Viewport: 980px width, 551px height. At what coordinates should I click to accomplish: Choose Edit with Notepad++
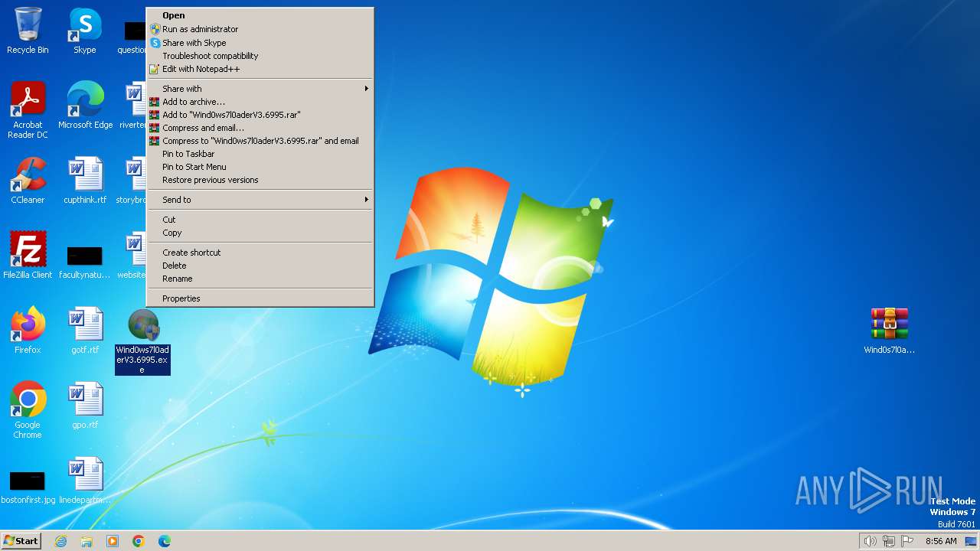point(260,69)
